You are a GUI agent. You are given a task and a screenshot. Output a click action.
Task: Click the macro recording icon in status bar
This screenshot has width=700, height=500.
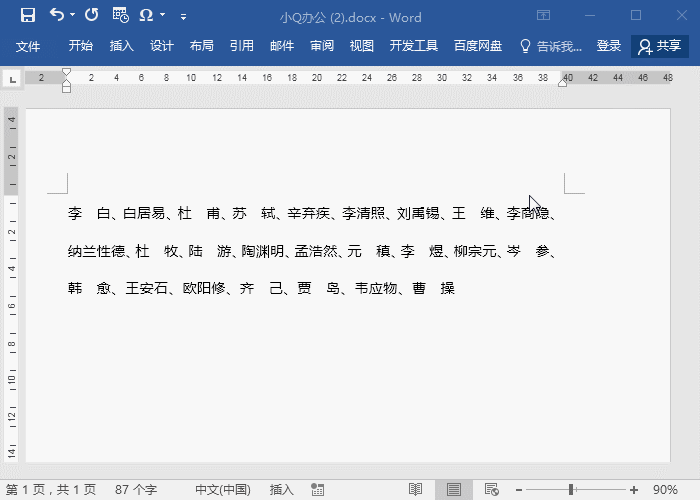coord(317,490)
